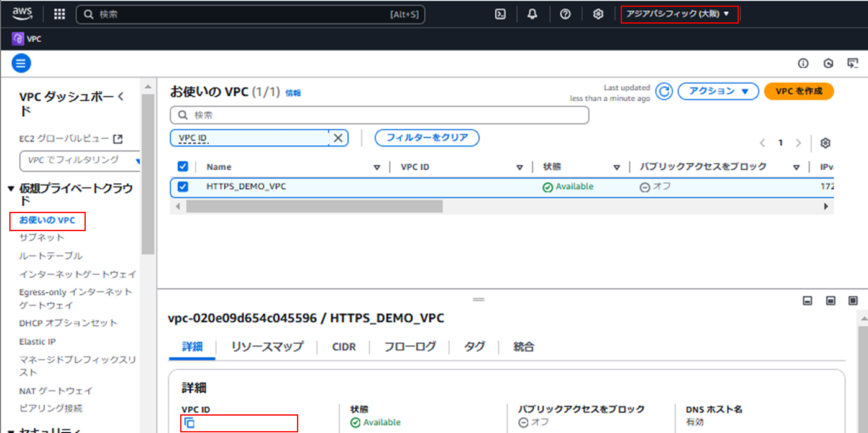Screen dimensions: 868x433
Task: Open サブネット in sidebar
Action: [42, 237]
